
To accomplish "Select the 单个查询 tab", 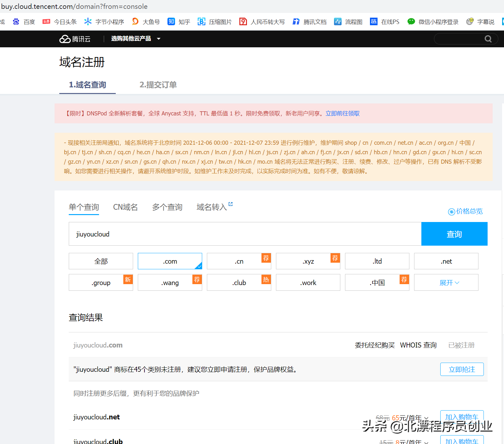I will pos(84,207).
